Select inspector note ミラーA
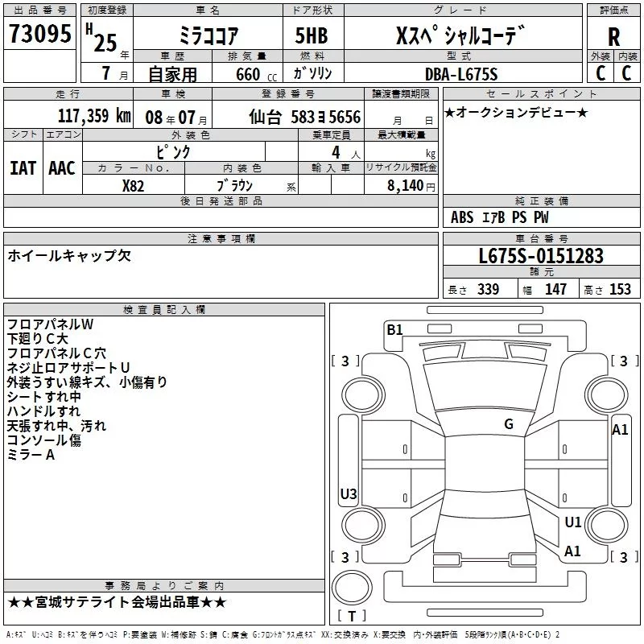Viewport: 644px width, 644px height. [31, 455]
